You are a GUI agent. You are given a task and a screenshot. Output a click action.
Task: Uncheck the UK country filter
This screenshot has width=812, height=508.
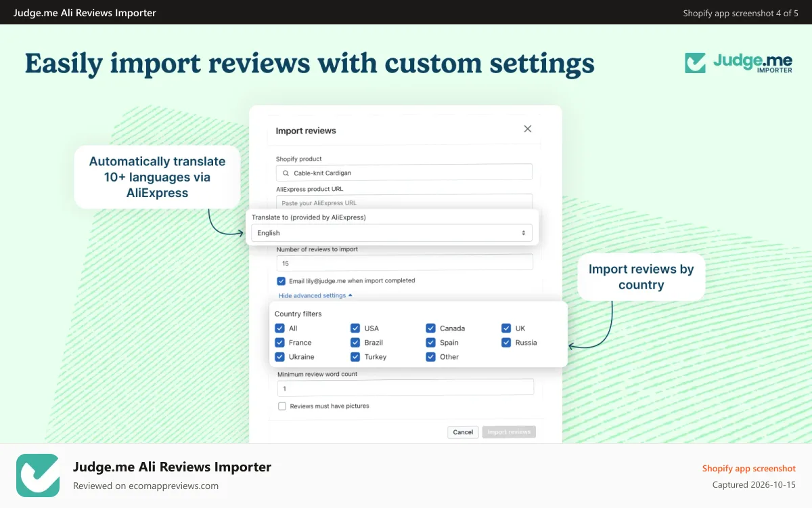pos(506,329)
